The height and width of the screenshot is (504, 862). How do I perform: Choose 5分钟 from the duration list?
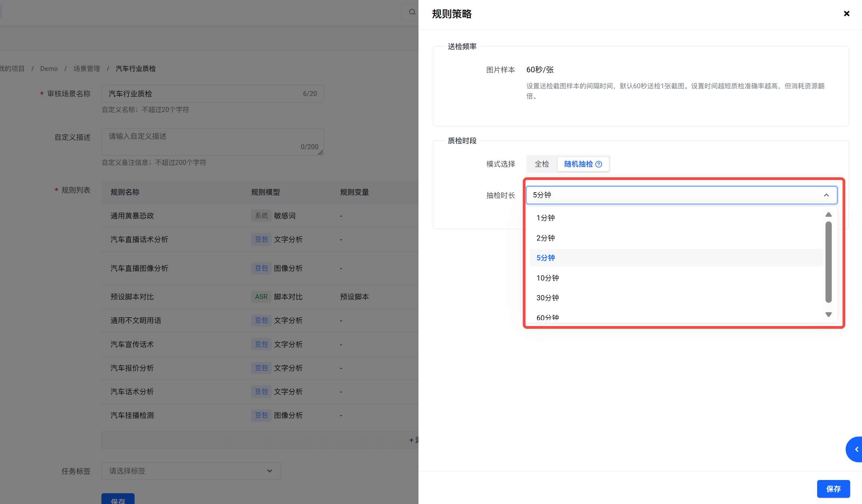[x=676, y=258]
